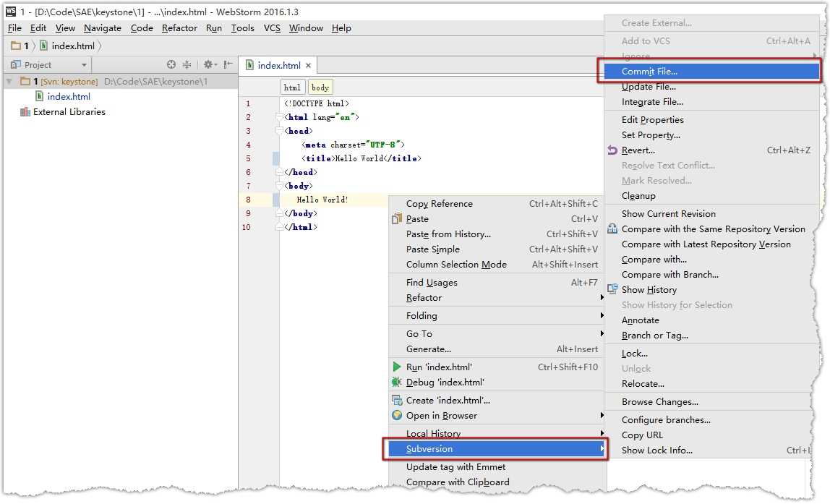Expand the Folding submenu

pyautogui.click(x=497, y=315)
